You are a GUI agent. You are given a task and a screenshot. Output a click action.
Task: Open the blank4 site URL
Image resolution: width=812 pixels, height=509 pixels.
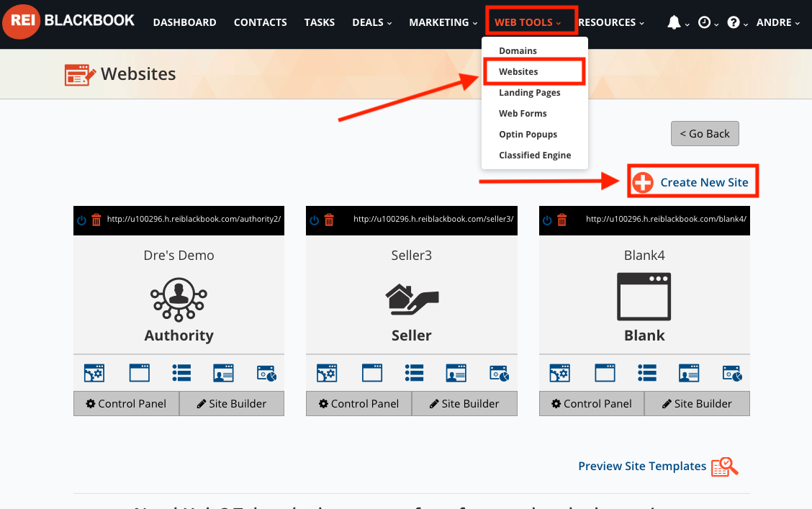point(666,219)
